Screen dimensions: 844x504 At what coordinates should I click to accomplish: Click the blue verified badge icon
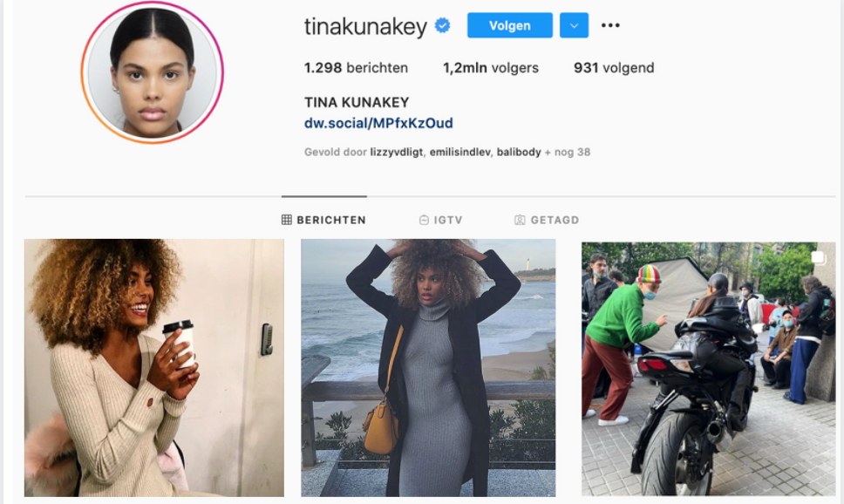pyautogui.click(x=442, y=25)
